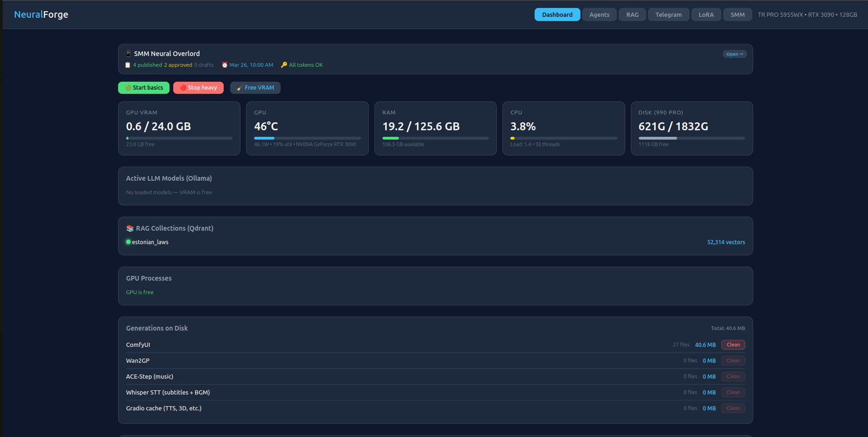Click the Generations on Disk heading
This screenshot has height=437, width=868.
click(157, 328)
